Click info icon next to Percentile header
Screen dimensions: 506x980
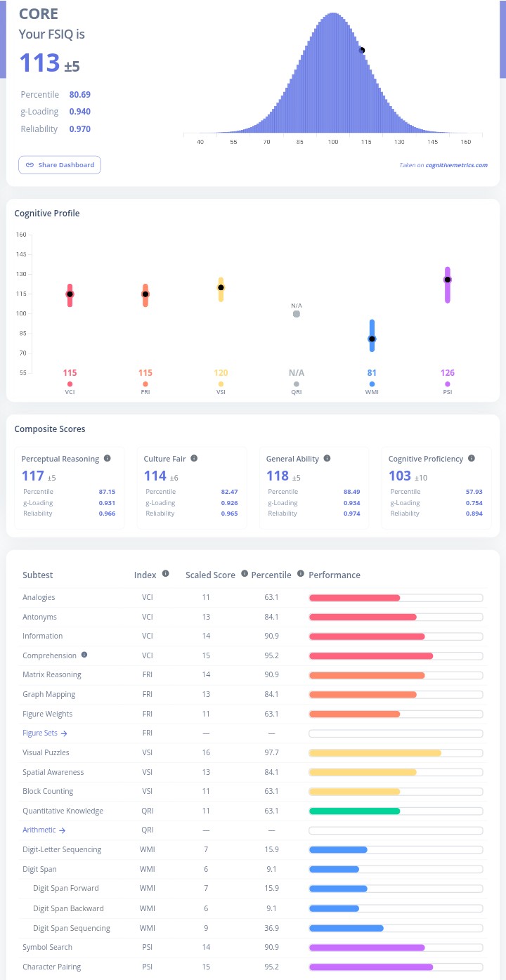tap(301, 574)
